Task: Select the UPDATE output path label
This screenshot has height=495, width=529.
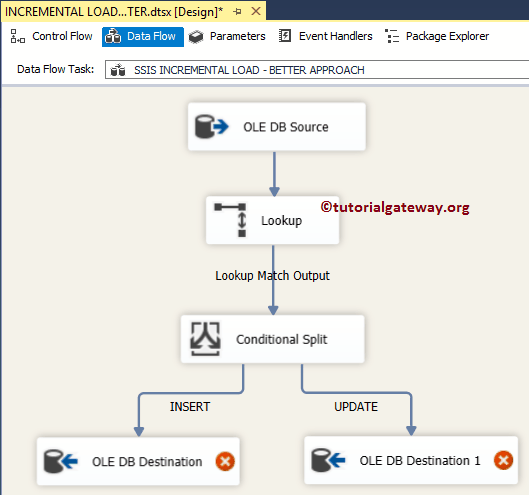Action: pos(356,407)
